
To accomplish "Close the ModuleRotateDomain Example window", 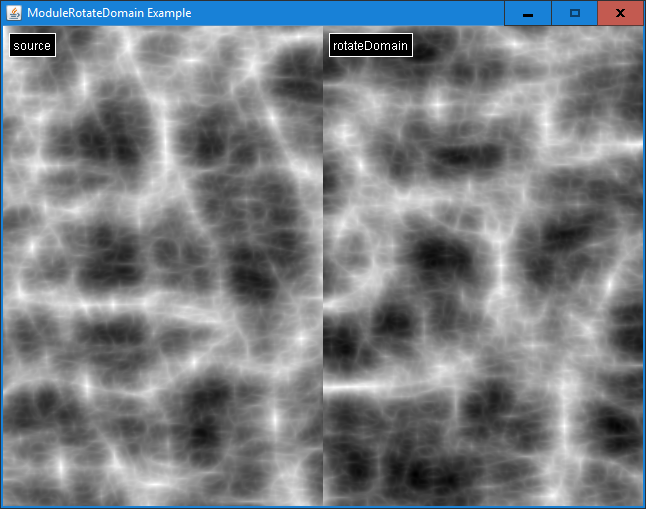I will click(x=620, y=13).
